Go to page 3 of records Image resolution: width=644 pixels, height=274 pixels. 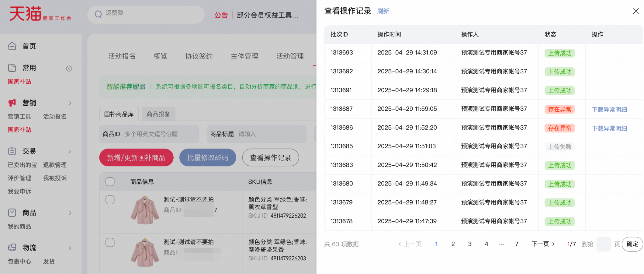click(470, 244)
